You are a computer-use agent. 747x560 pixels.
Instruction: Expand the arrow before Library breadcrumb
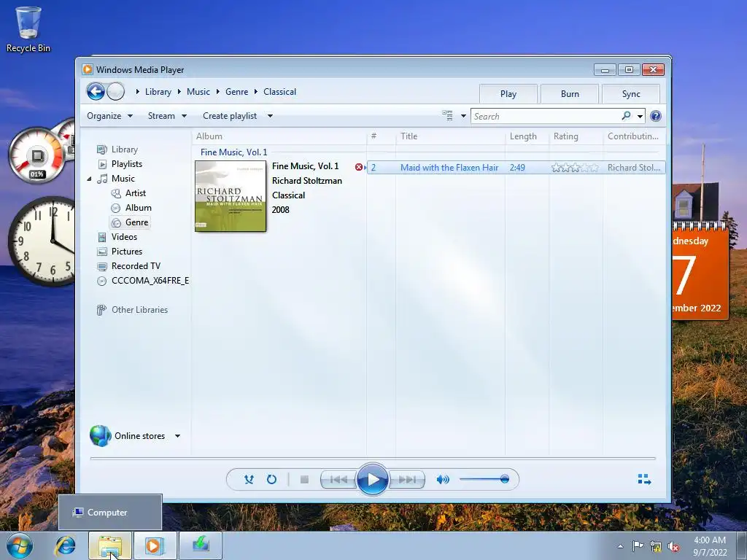tap(137, 91)
